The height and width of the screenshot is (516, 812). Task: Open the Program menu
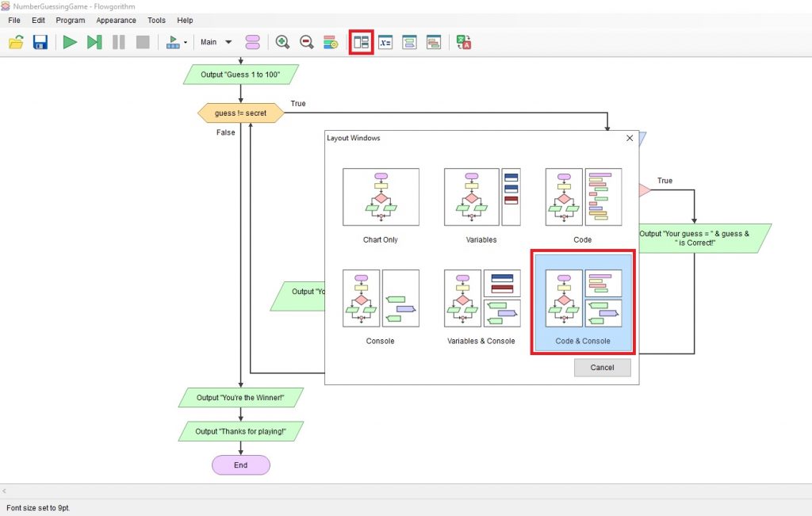(x=71, y=20)
